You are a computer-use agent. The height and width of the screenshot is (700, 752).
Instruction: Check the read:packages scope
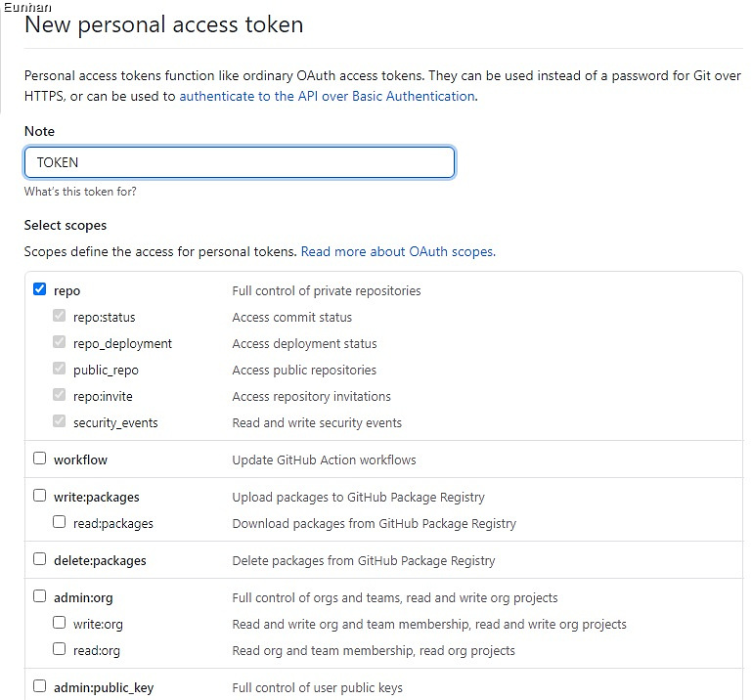tap(59, 522)
